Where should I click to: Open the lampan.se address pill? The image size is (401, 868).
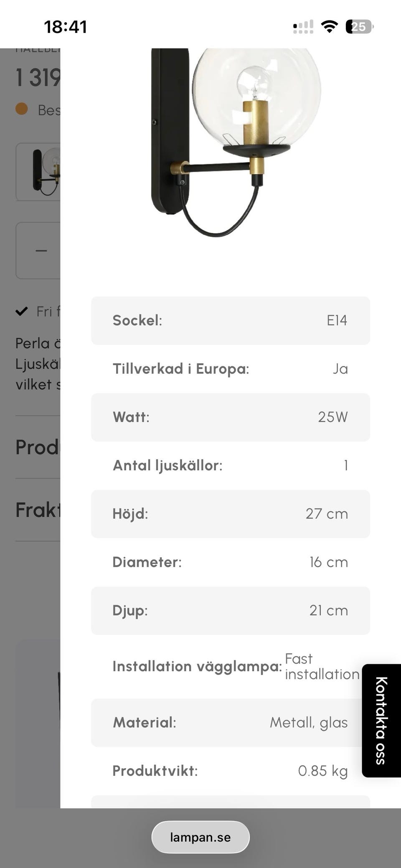coord(200,837)
